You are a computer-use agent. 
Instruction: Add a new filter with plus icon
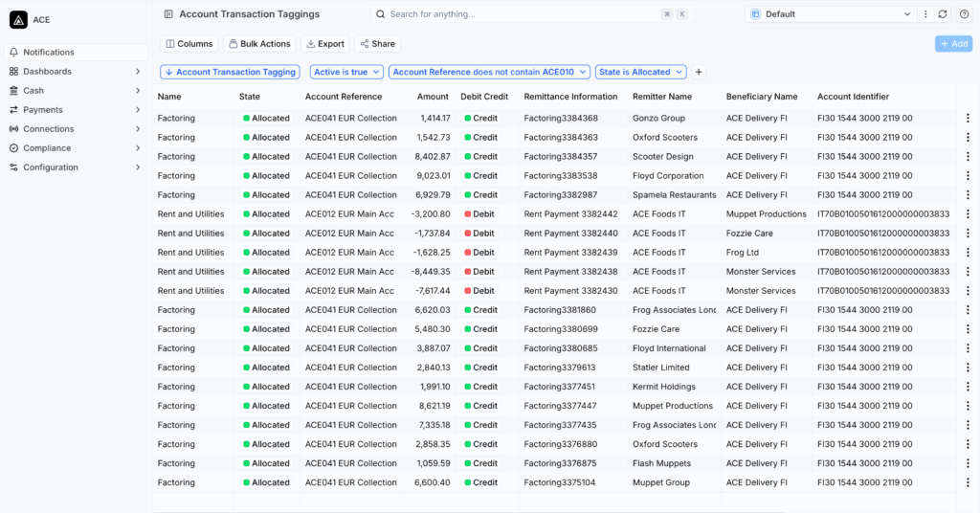[x=699, y=72]
